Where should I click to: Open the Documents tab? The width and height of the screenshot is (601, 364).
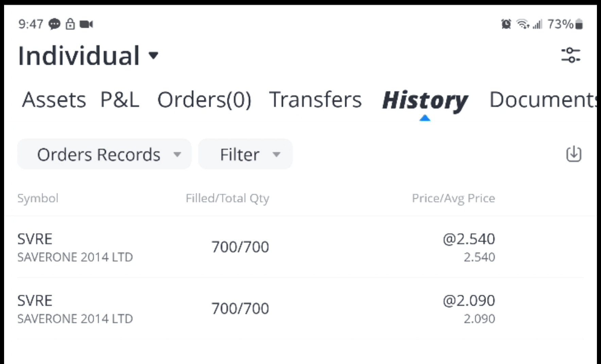pyautogui.click(x=543, y=100)
